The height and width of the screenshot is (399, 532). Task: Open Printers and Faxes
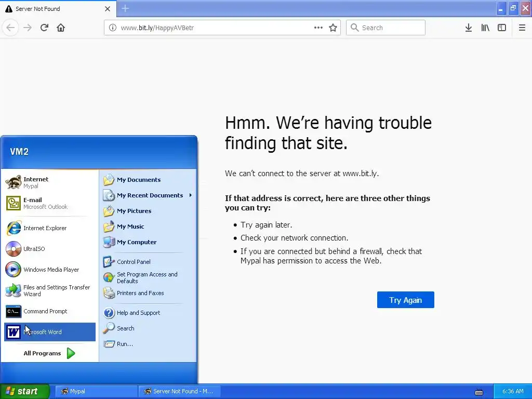(148, 293)
